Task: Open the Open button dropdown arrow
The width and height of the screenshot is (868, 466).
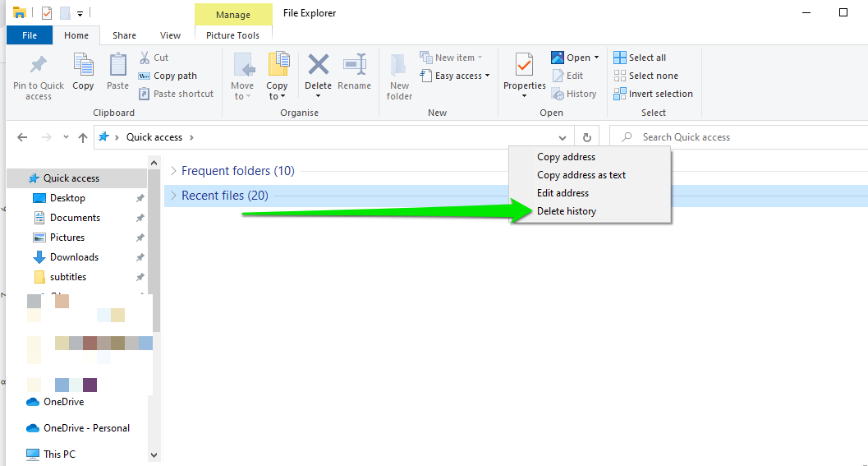Action: (597, 58)
